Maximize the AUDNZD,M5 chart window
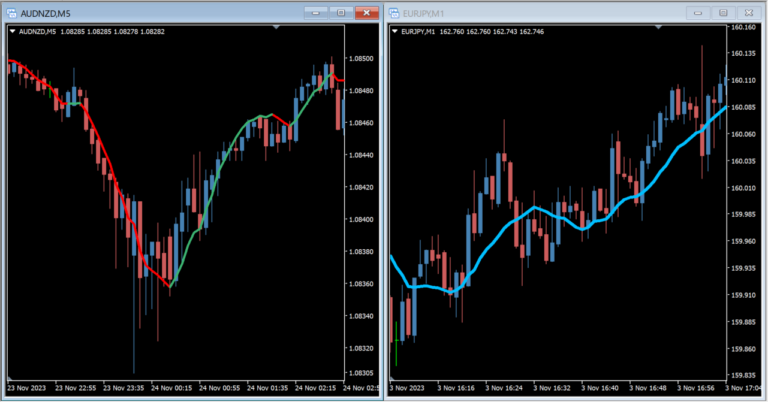Viewport: 768px width, 402px height. pos(340,12)
